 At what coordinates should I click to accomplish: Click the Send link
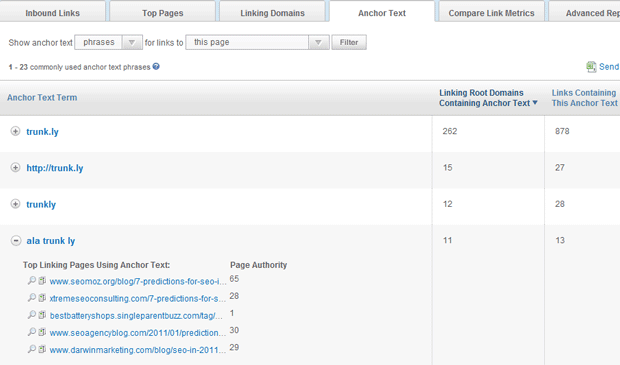coord(609,67)
